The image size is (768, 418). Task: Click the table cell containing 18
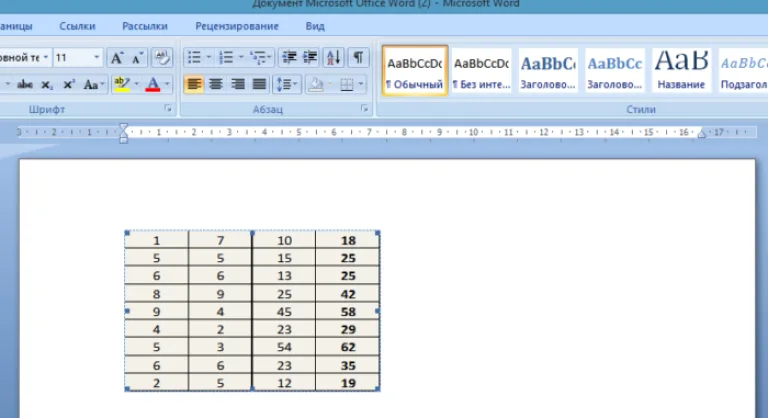point(348,240)
